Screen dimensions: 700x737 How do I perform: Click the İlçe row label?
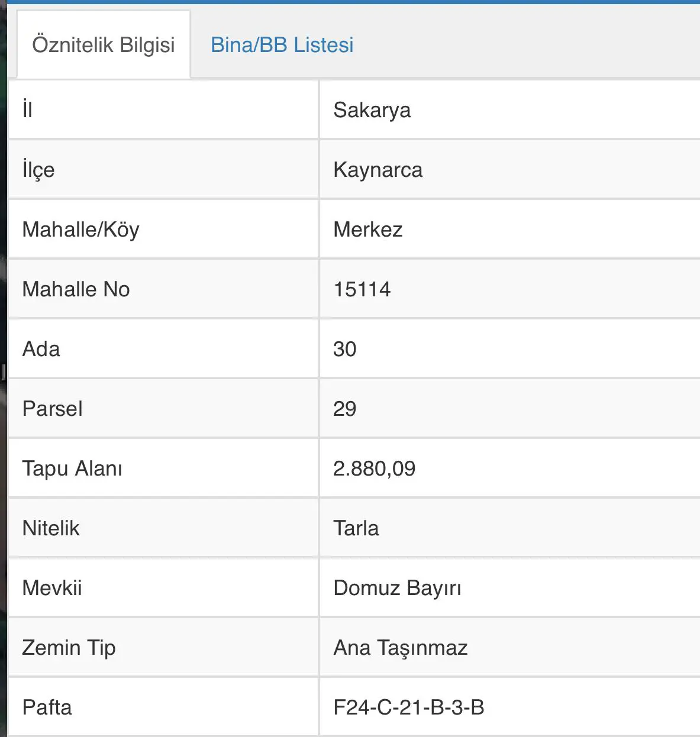(38, 170)
